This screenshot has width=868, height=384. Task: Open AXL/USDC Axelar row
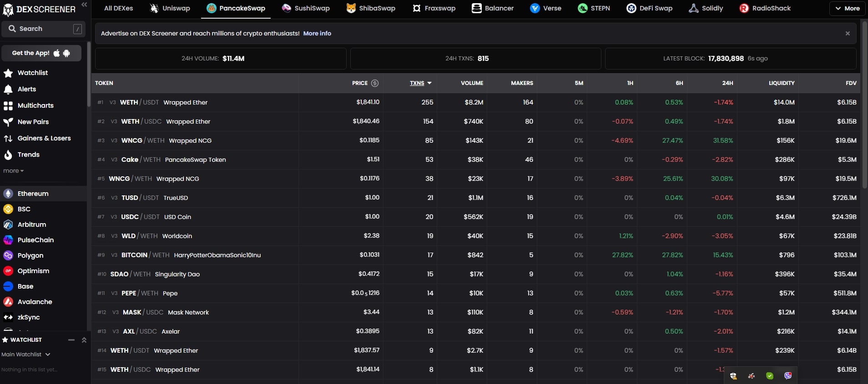(x=476, y=331)
